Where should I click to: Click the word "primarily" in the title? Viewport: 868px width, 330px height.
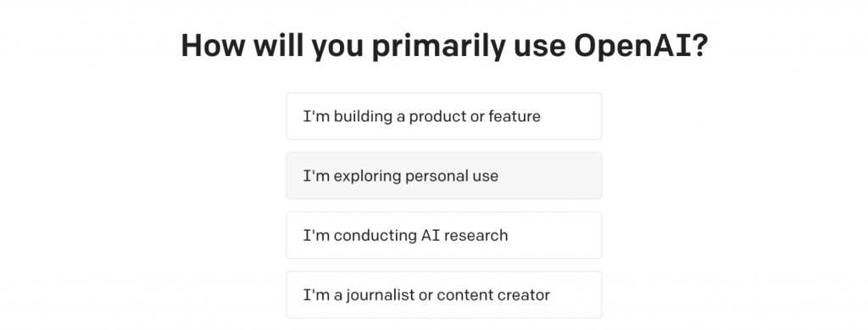[438, 47]
